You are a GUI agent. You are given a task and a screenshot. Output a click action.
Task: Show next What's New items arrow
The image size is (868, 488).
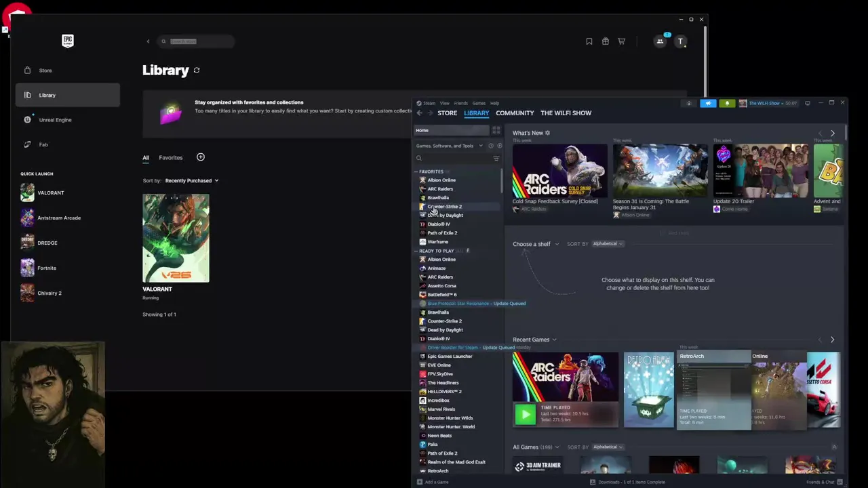tap(833, 134)
